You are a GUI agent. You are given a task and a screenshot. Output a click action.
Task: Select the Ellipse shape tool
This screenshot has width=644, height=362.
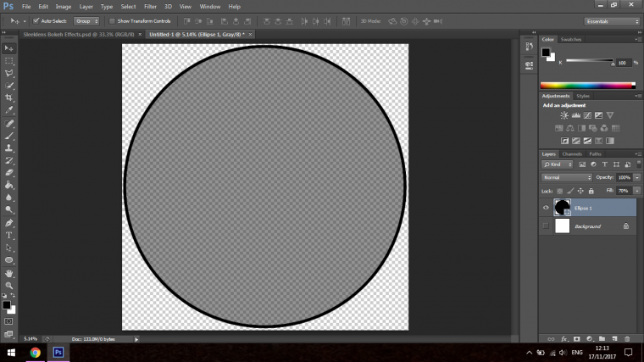(9, 260)
